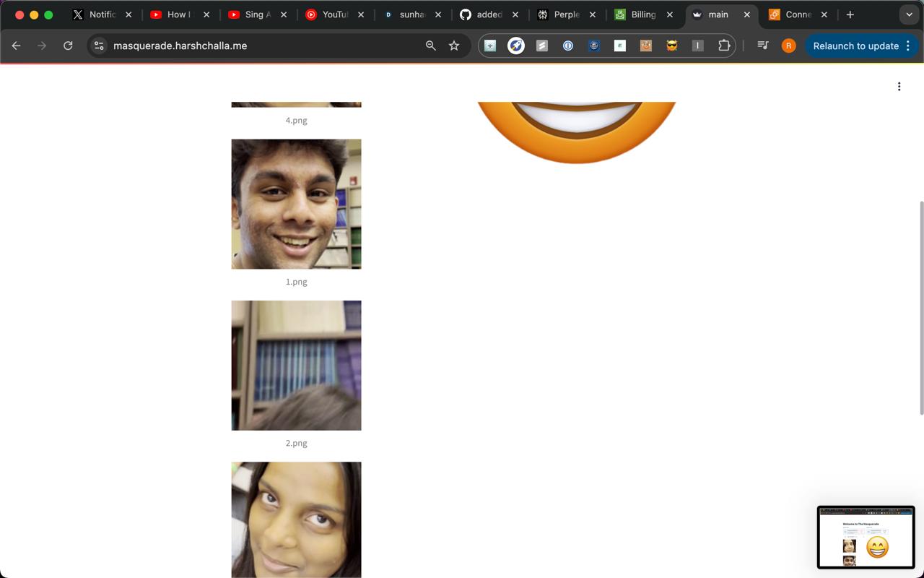The width and height of the screenshot is (924, 578).
Task: Open the rocket extension icon
Action: (516, 46)
